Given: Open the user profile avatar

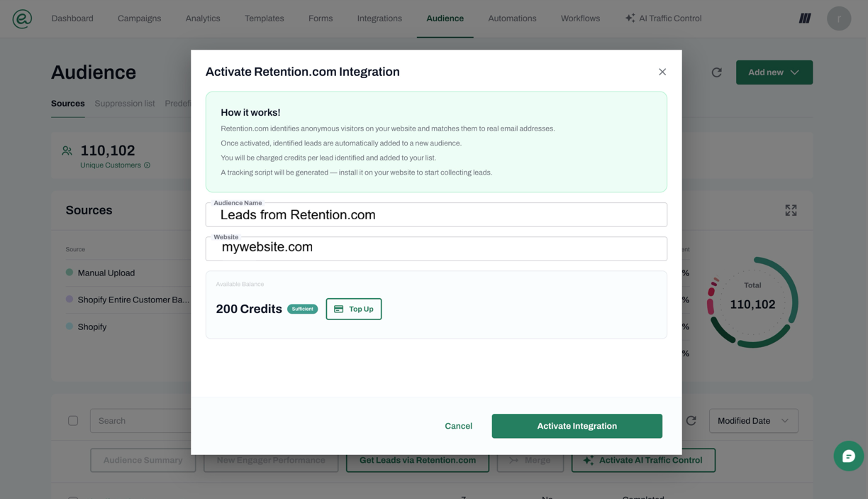Looking at the screenshot, I should (x=839, y=18).
